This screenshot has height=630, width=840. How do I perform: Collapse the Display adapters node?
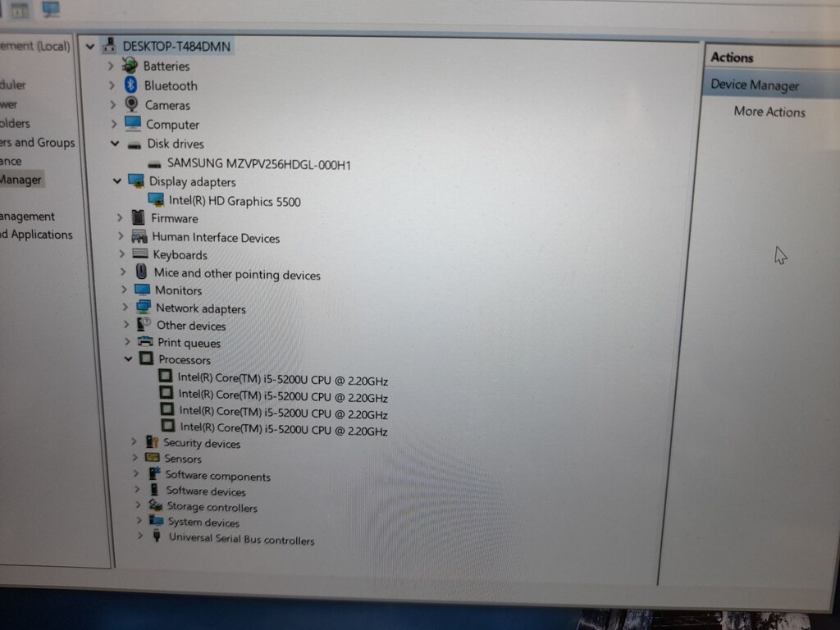click(116, 181)
